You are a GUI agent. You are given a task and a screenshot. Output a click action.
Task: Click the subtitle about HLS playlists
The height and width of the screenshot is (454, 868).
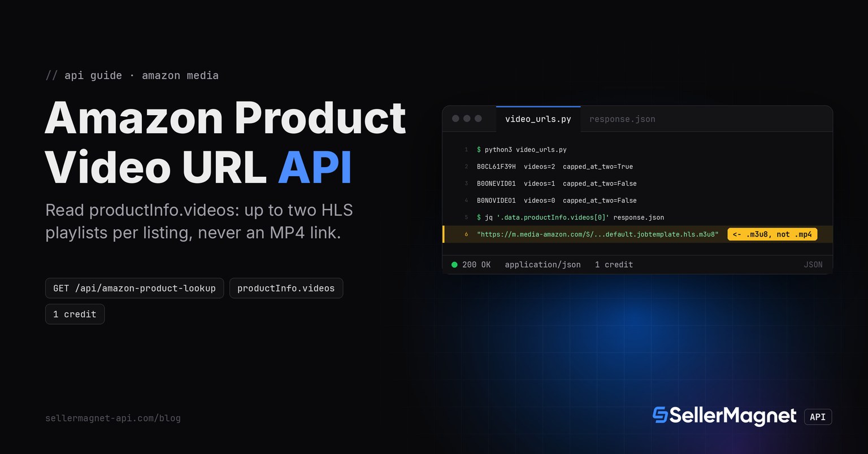click(x=199, y=221)
